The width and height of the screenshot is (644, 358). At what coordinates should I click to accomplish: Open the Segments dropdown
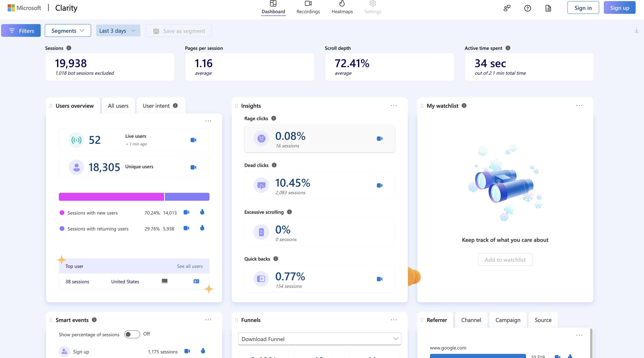click(68, 30)
